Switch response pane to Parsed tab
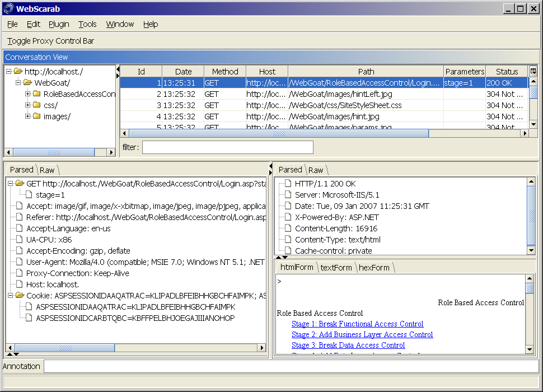Viewport: 543px width, 392px height. [x=290, y=170]
